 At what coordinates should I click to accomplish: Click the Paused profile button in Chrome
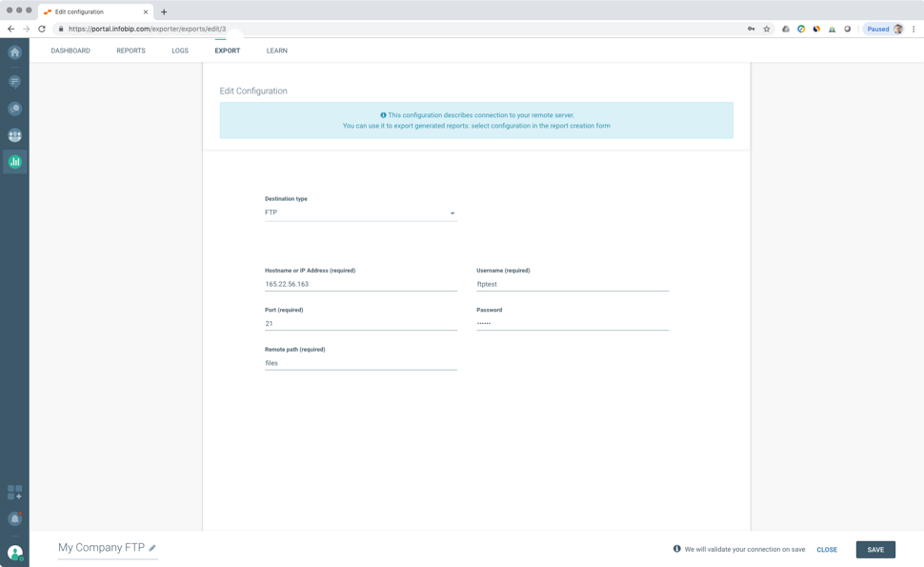click(883, 29)
